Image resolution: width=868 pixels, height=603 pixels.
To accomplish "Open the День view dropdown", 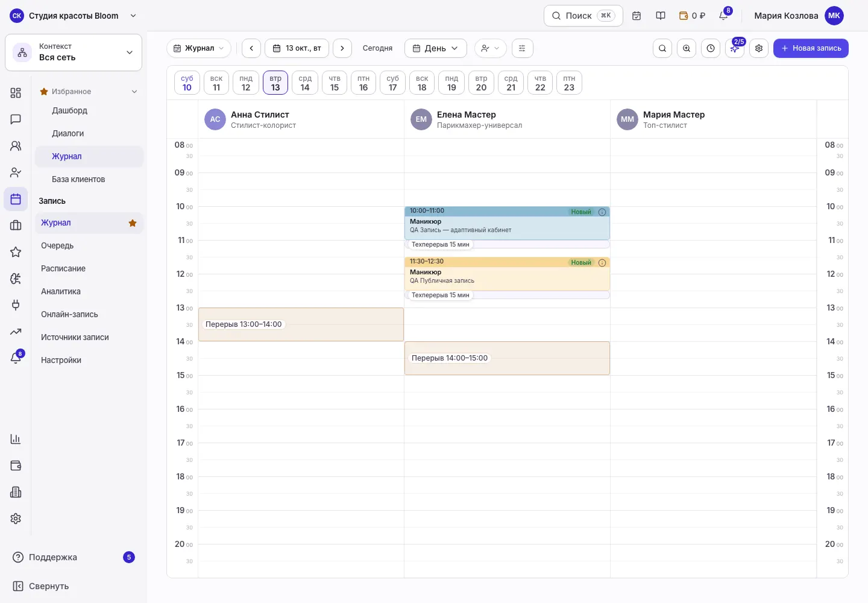I will click(435, 48).
